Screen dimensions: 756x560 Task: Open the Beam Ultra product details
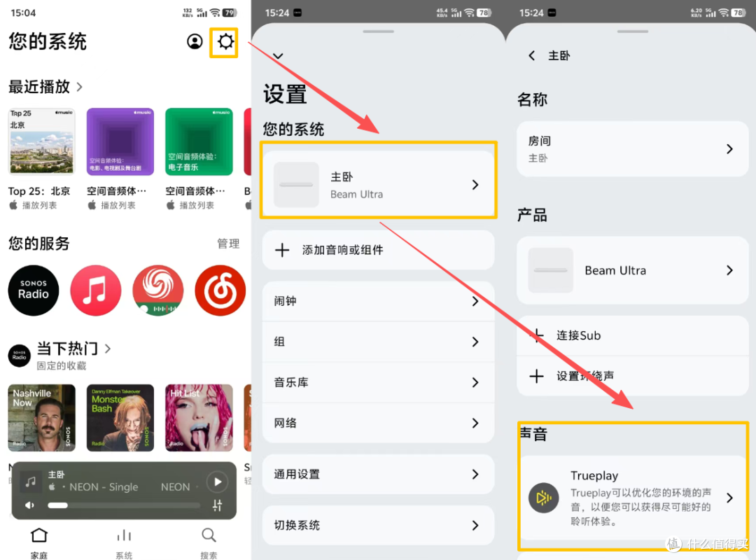pos(633,270)
